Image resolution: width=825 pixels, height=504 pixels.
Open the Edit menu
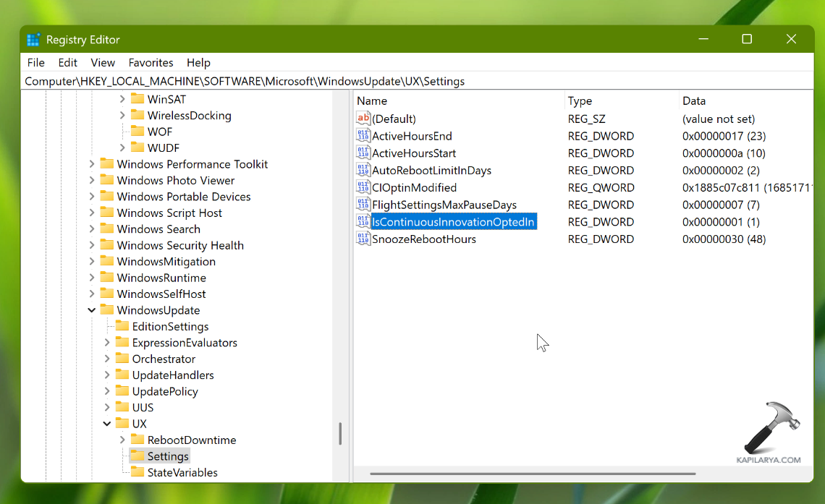(67, 63)
